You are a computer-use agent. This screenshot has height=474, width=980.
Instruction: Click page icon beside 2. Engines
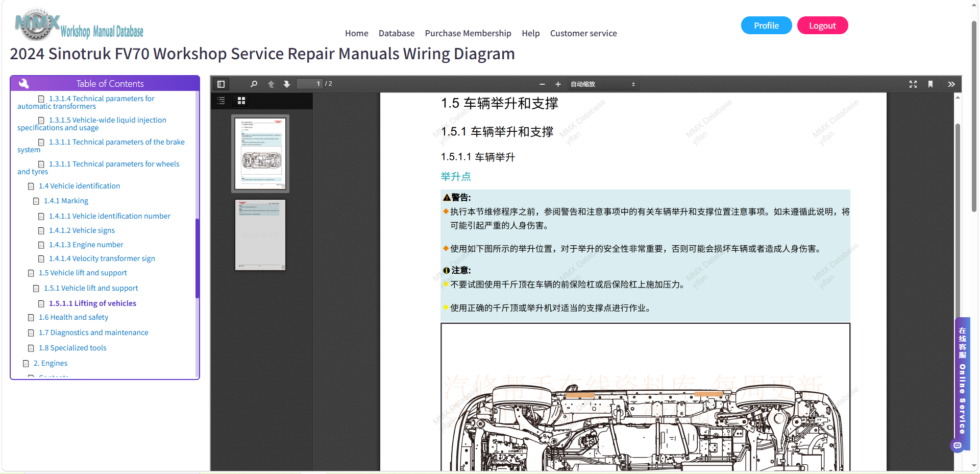(26, 364)
